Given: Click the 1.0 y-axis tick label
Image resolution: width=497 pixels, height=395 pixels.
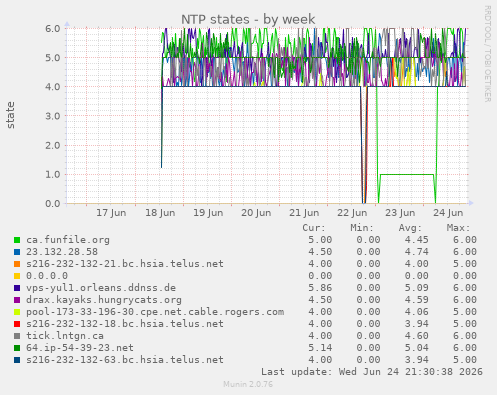Looking at the screenshot, I should click(x=53, y=174).
